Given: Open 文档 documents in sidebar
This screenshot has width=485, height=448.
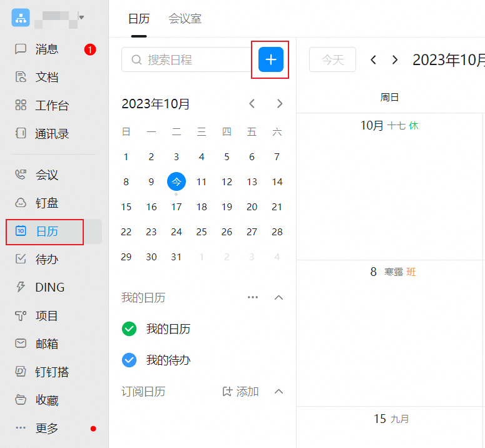Looking at the screenshot, I should pos(46,77).
